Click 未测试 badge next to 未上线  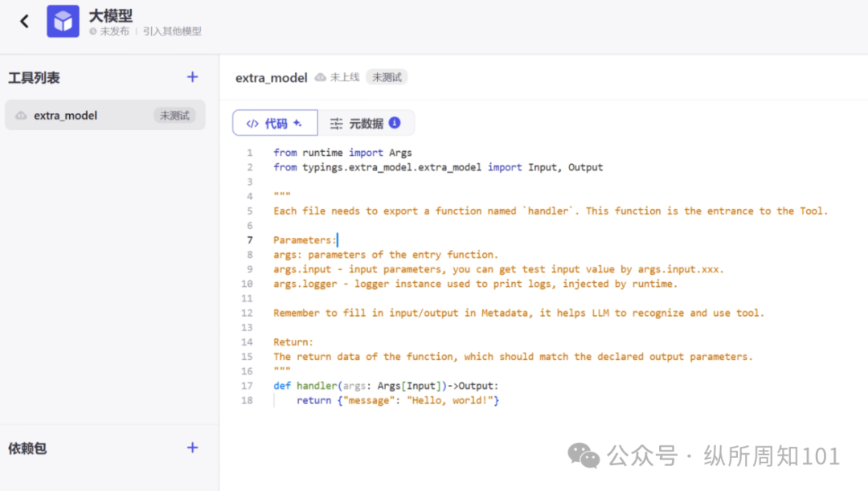(387, 77)
